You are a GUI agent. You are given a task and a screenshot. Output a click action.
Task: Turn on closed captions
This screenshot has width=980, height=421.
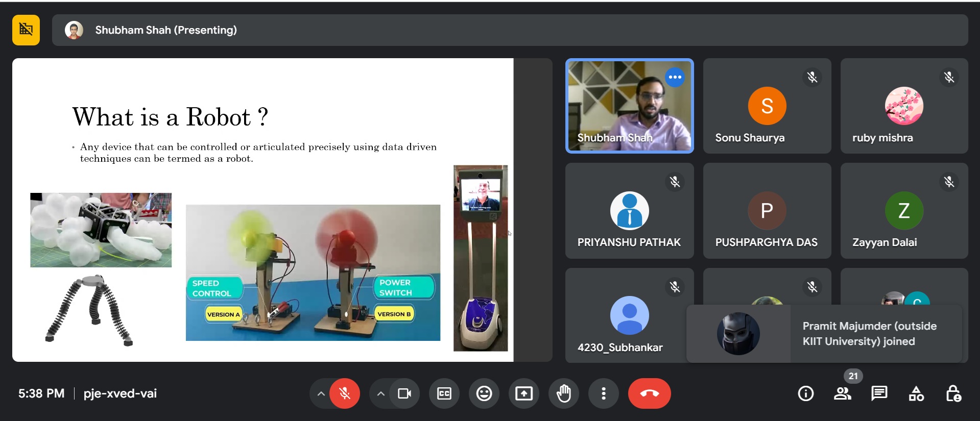point(444,393)
